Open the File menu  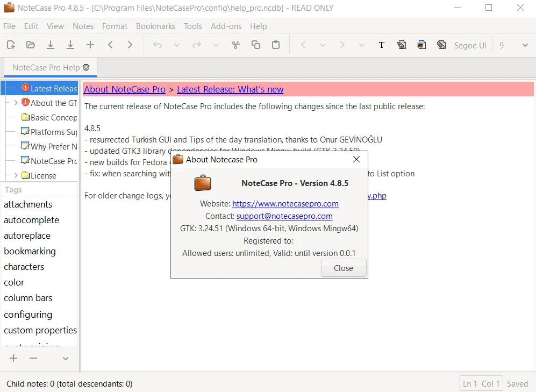[9, 26]
